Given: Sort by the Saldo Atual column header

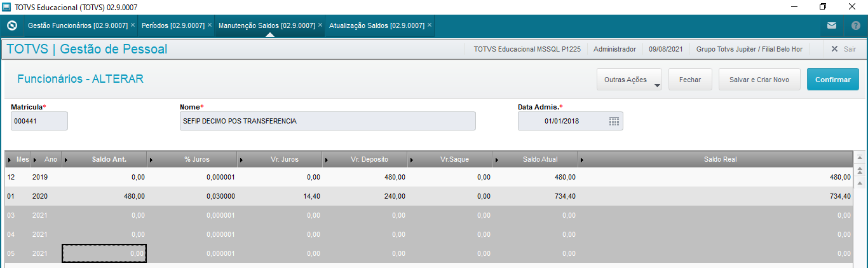Looking at the screenshot, I should 535,159.
